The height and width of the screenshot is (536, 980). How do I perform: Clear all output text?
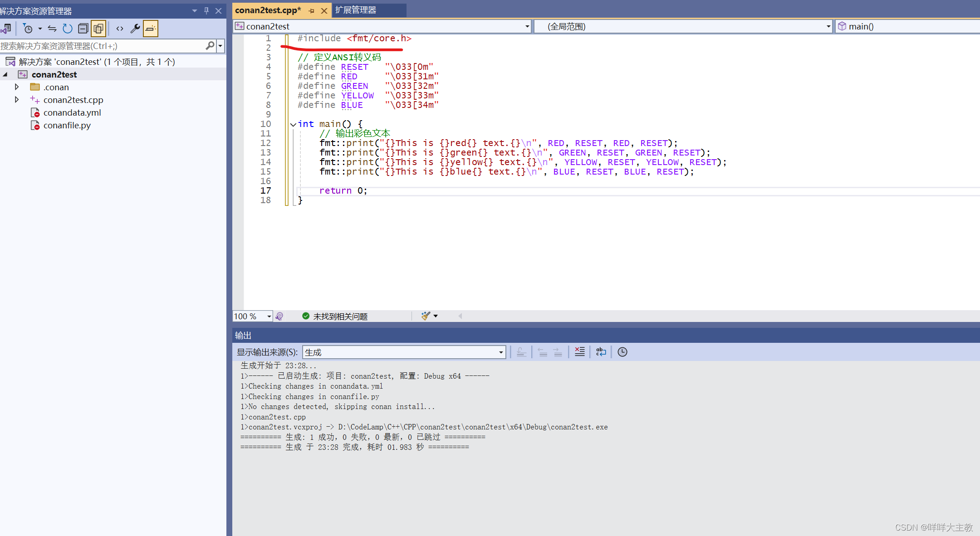tap(580, 352)
